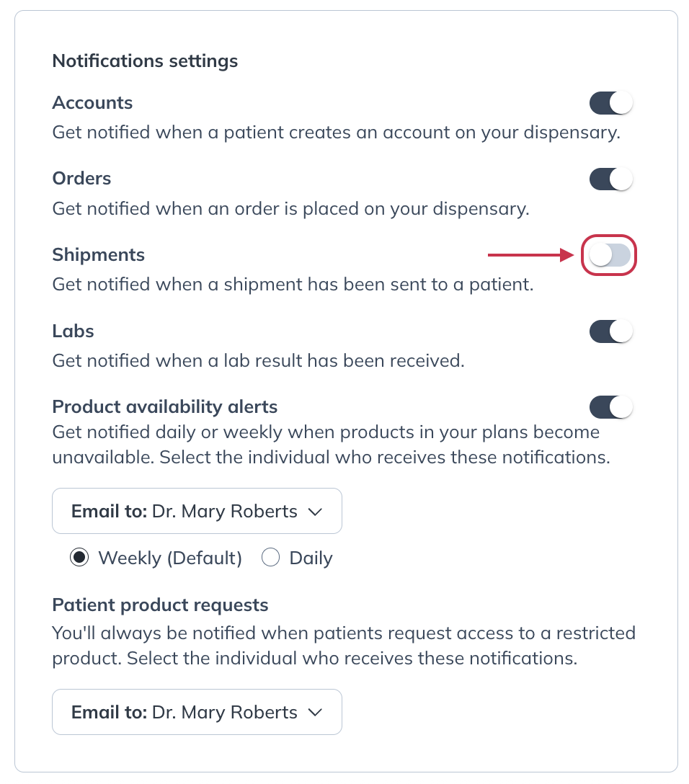Click the highlighted Shipments toggle near the arrow

click(x=609, y=255)
